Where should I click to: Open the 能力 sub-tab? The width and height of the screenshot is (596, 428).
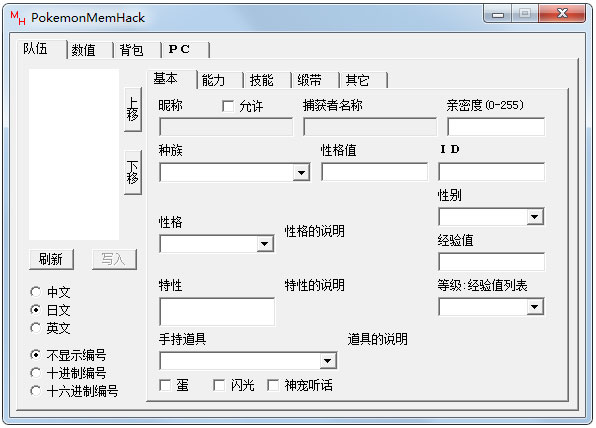click(220, 81)
